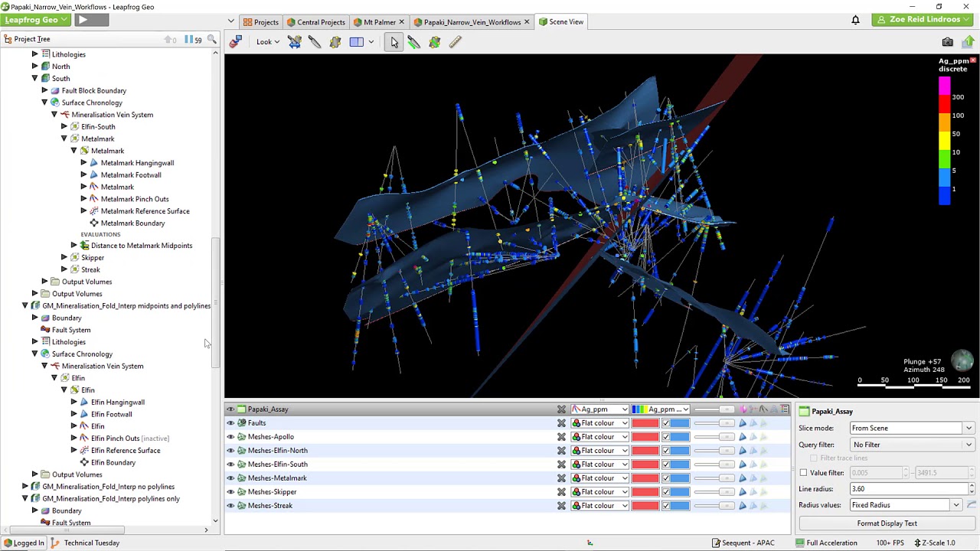Open the Leapfrog Geo main menu

35,20
